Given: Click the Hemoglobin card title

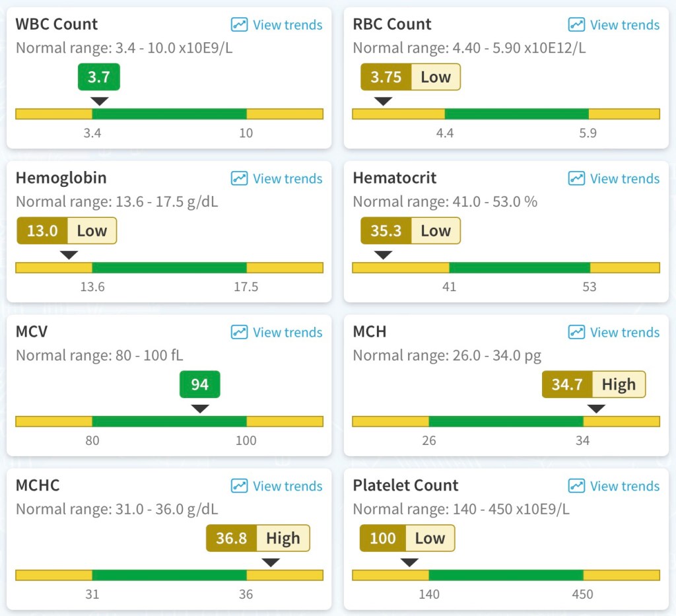Looking at the screenshot, I should pos(61,178).
